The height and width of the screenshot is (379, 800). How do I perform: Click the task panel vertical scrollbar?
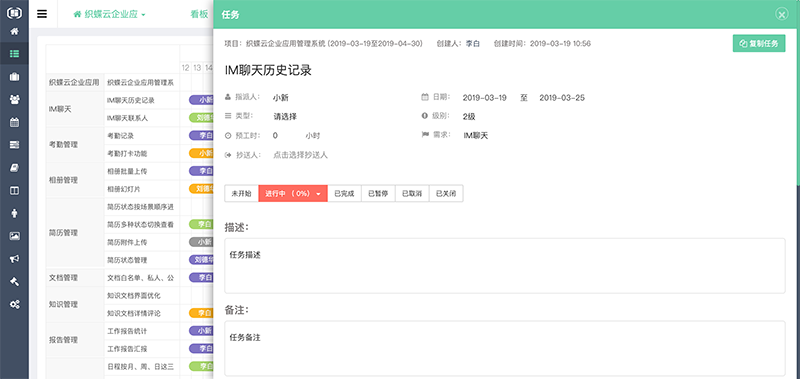click(798, 107)
